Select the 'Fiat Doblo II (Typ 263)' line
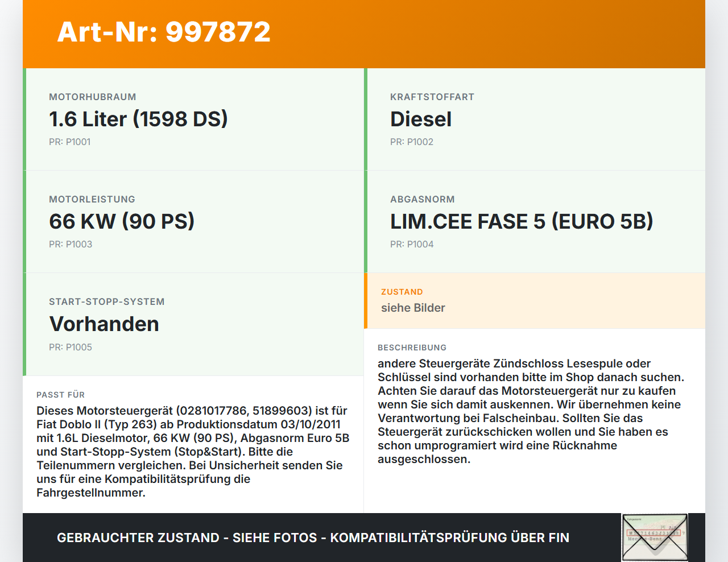Viewport: 728px width, 562px height. (x=188, y=424)
